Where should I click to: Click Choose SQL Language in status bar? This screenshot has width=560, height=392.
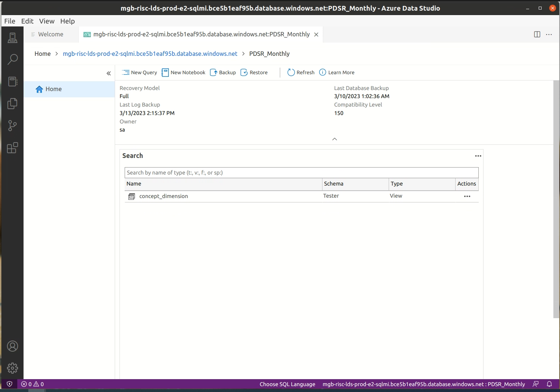click(288, 384)
